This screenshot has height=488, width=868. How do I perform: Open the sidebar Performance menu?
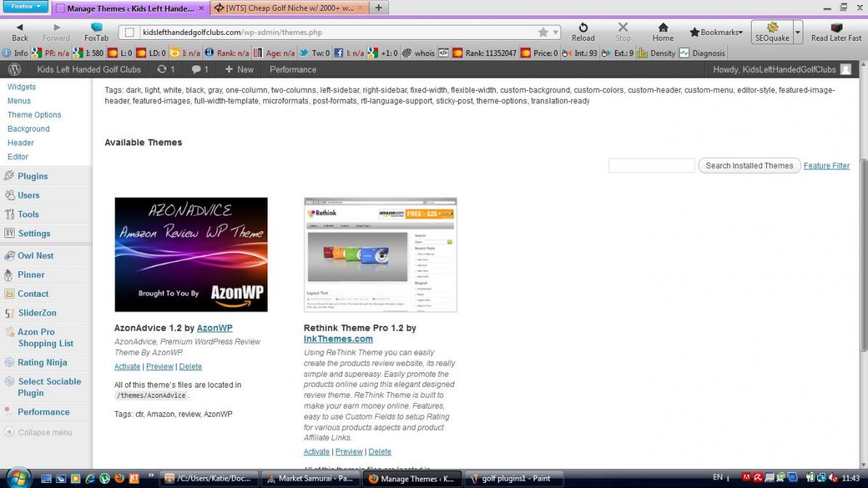pos(43,412)
